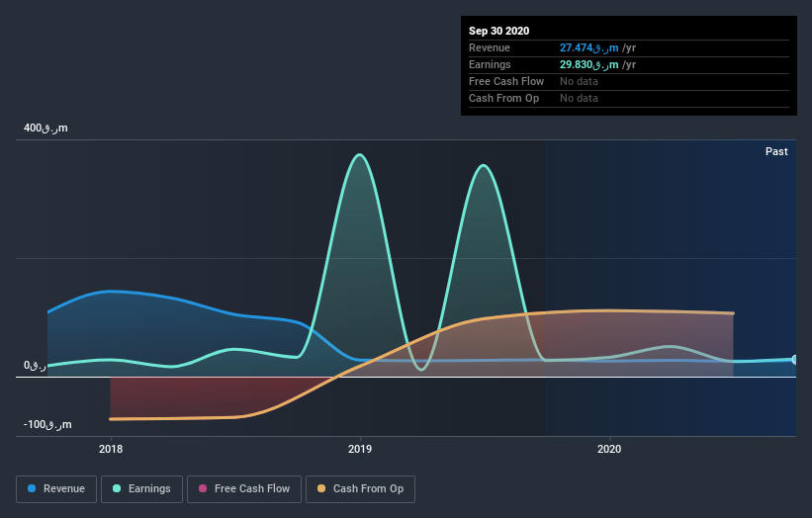The width and height of the screenshot is (812, 518).
Task: Click the first Earnings peak near 2019
Action: (x=359, y=155)
